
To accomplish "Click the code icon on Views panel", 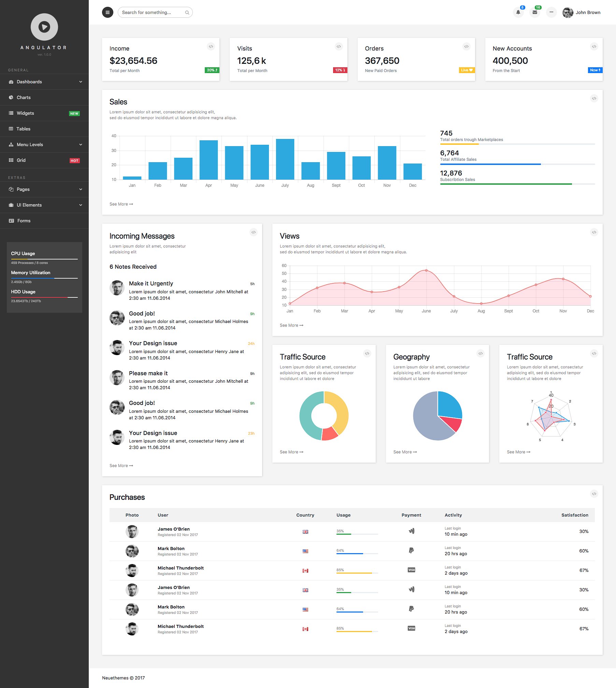I will click(594, 232).
